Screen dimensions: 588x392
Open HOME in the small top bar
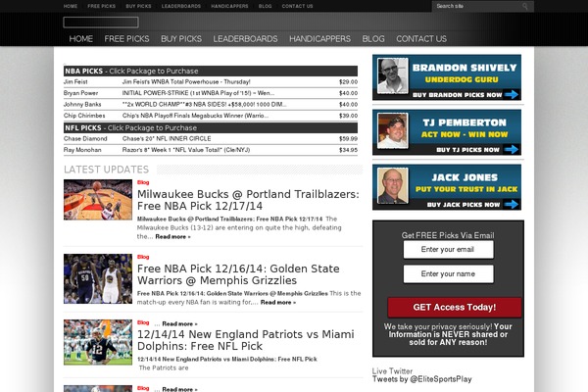(71, 6)
